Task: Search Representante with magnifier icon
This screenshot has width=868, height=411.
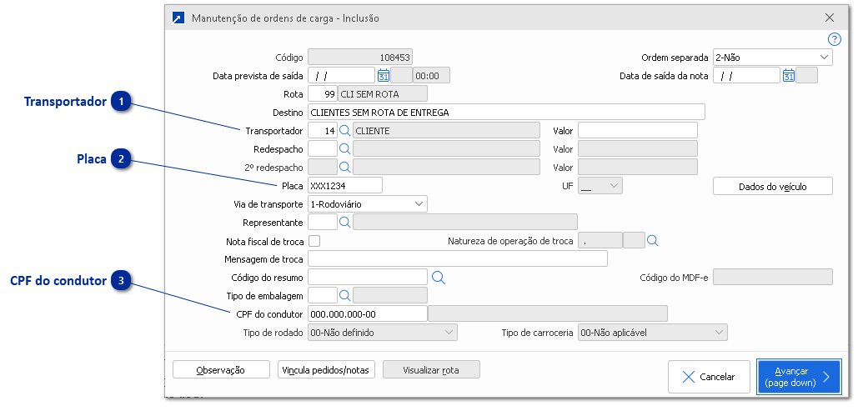Action: (345, 223)
